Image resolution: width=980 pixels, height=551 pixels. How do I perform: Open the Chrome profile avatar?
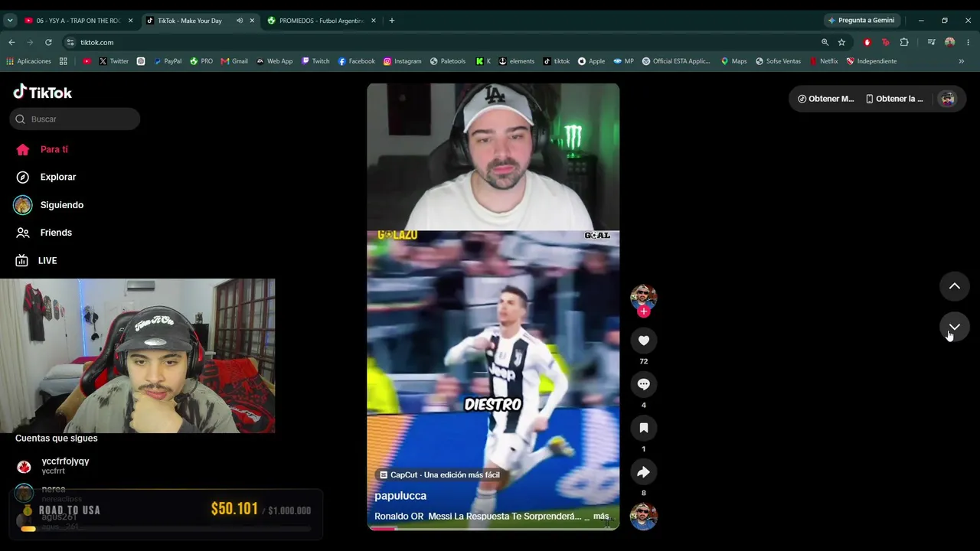950,42
